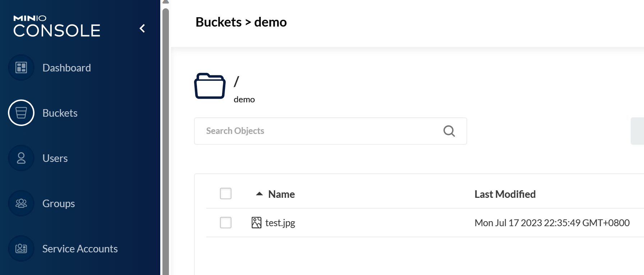This screenshot has height=275, width=644.
Task: Tick the select-all checkbox in the table header
Action: click(x=226, y=194)
